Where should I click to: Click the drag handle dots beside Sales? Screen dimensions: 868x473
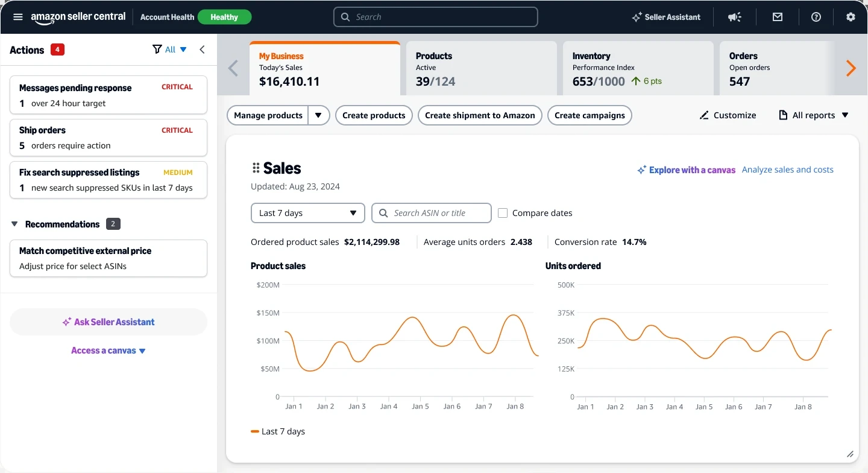click(x=256, y=168)
